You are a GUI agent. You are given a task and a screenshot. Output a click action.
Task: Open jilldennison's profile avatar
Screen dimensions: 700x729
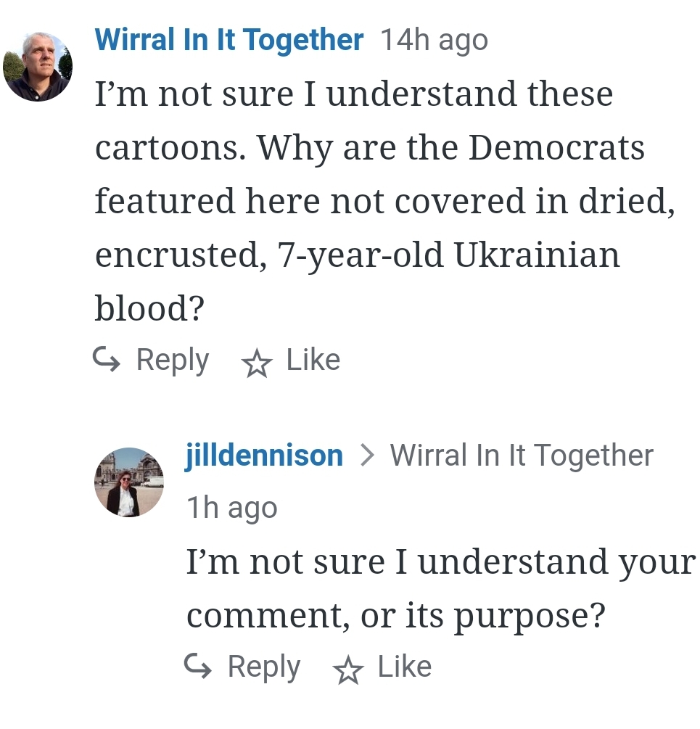(129, 482)
